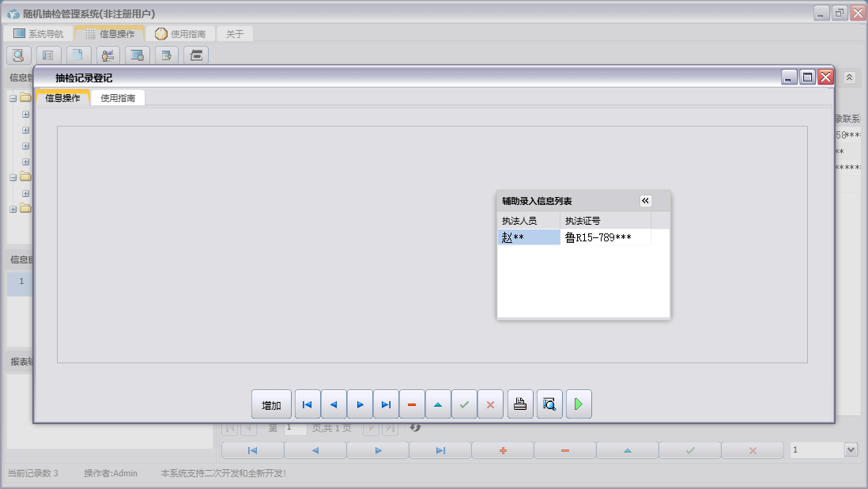Select the 赵** cell in 执法人员 column

click(x=528, y=237)
